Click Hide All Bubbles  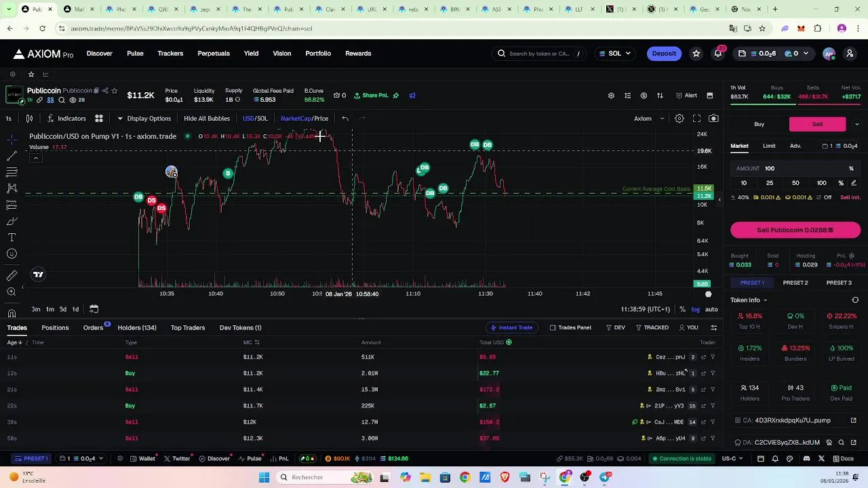click(x=207, y=119)
